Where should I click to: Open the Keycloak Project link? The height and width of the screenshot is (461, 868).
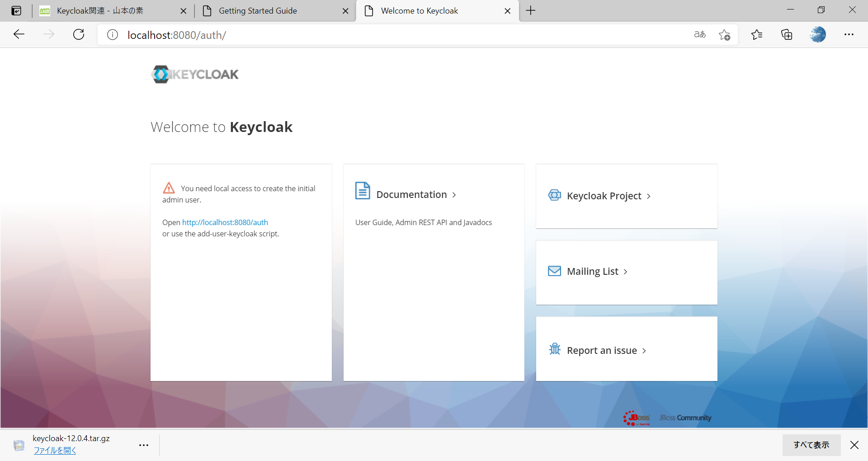pyautogui.click(x=604, y=196)
